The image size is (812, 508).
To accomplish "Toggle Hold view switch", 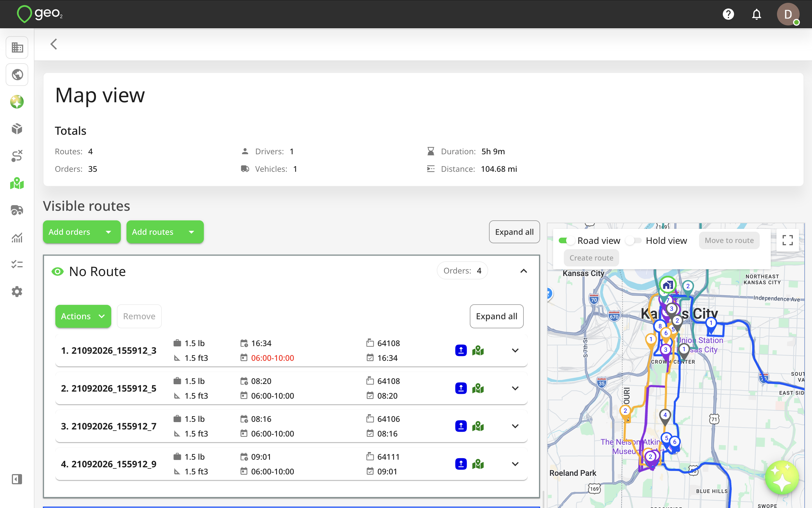I will pos(634,240).
